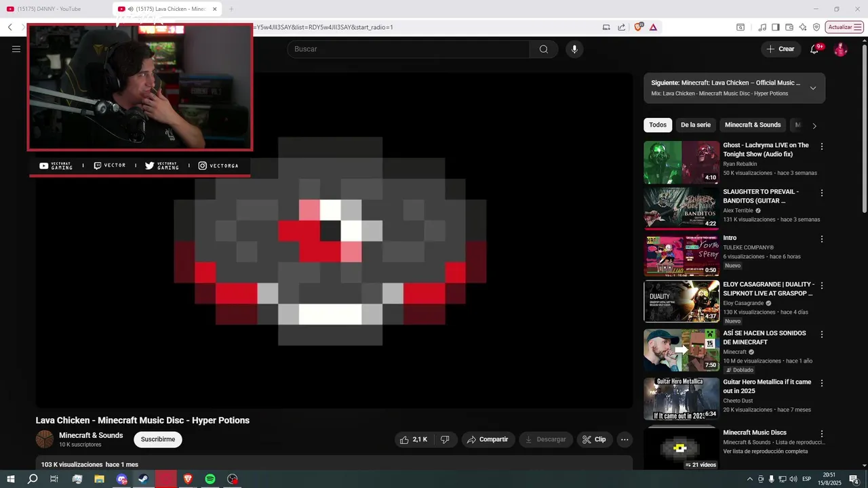
Task: Click the search magnifier button
Action: (x=544, y=49)
